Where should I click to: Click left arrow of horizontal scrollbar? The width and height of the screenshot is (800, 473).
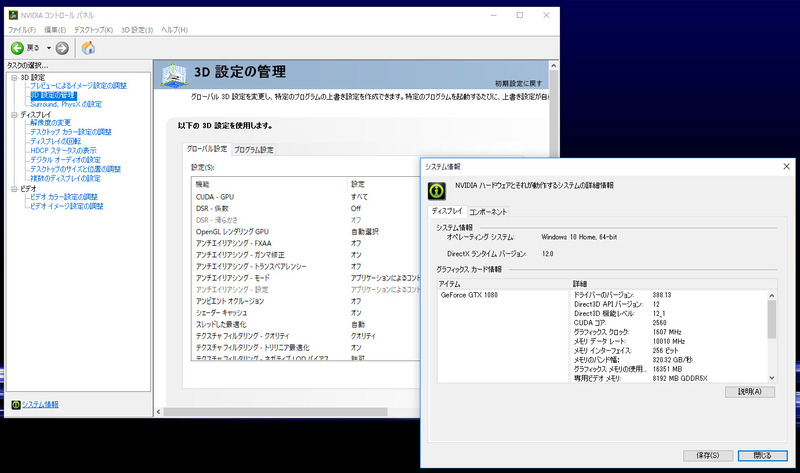click(158, 411)
